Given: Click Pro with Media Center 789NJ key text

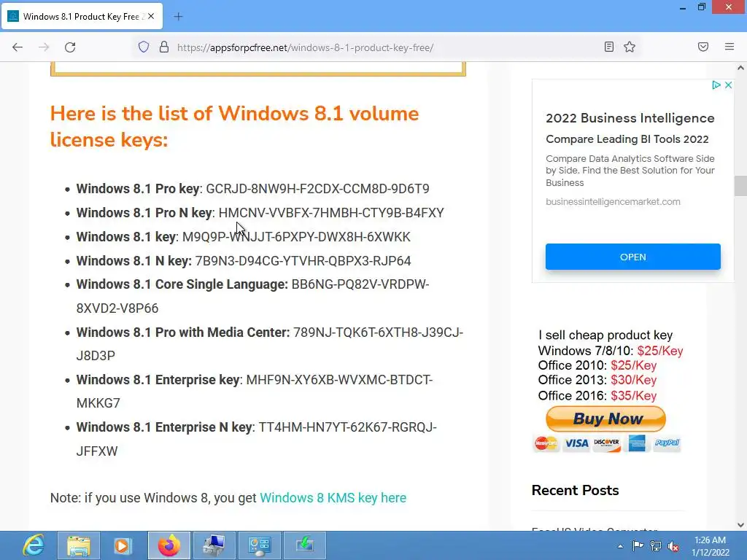Looking at the screenshot, I should 270,344.
